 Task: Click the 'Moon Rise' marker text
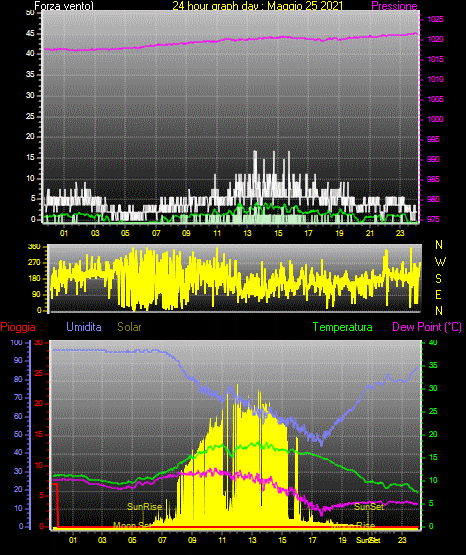pos(354,525)
